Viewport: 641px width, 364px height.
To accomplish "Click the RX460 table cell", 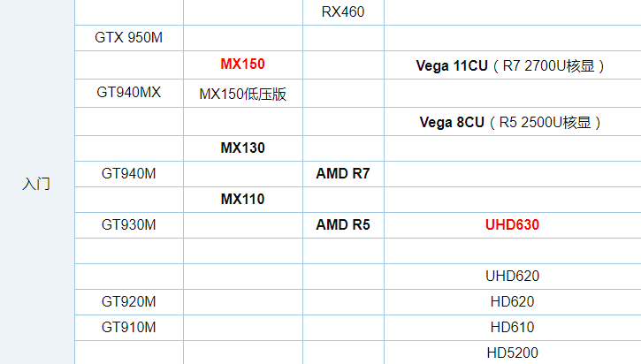I will pos(343,12).
